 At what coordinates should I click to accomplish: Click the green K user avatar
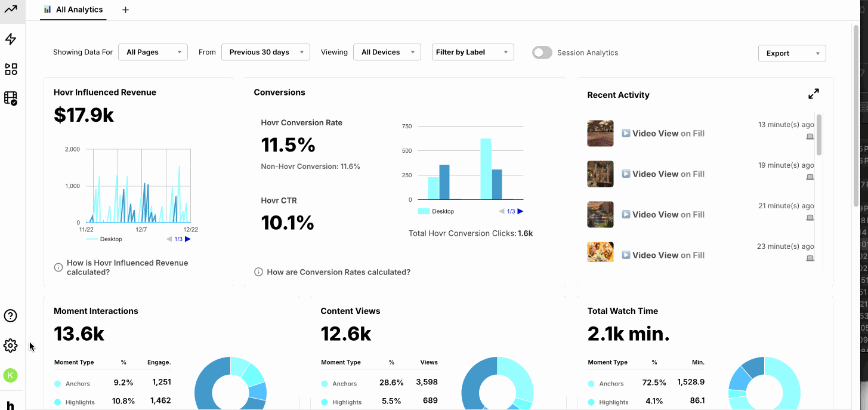coord(10,375)
